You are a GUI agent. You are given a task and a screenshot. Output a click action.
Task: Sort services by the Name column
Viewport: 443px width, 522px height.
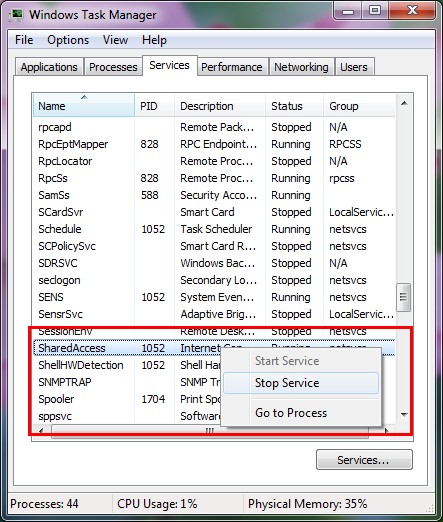coord(84,106)
